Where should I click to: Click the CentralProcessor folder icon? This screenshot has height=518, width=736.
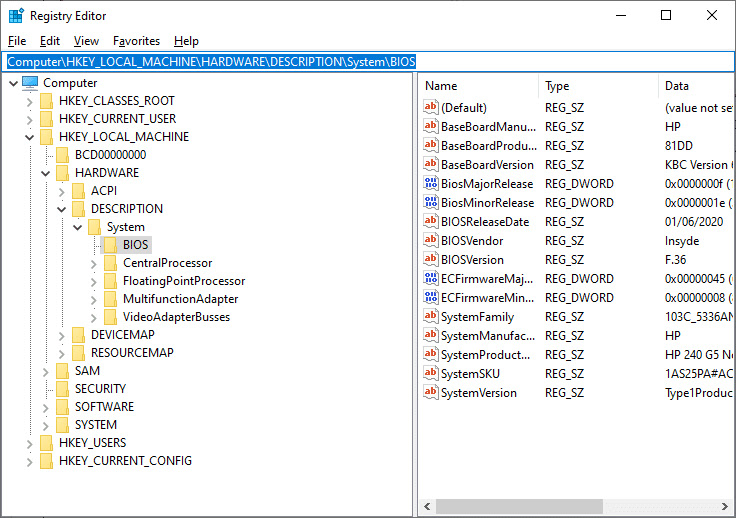pos(110,263)
